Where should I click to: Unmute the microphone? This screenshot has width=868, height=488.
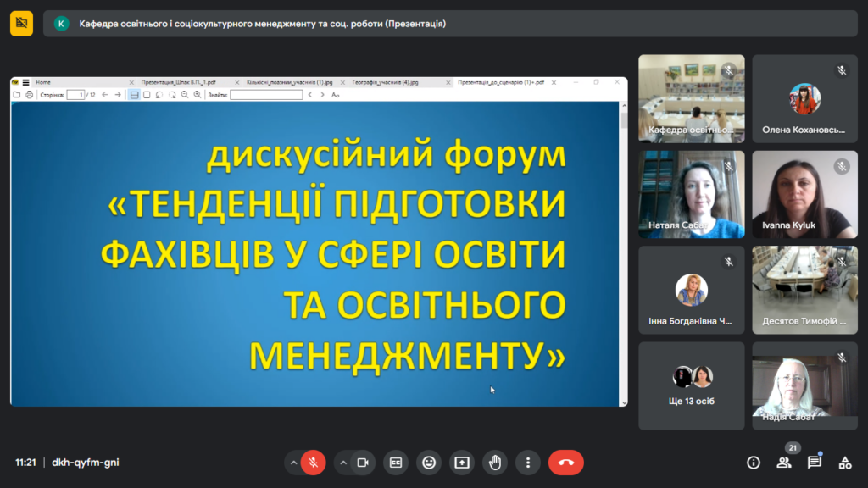click(313, 463)
